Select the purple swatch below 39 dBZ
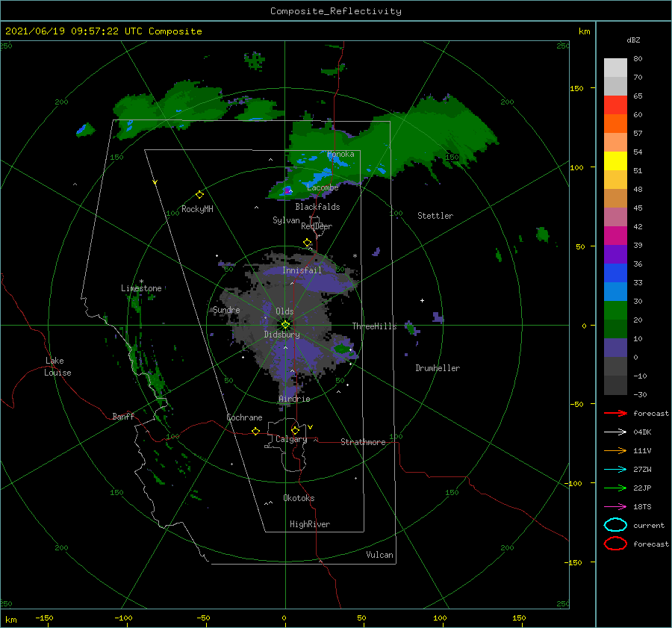The width and height of the screenshot is (672, 628). (615, 254)
